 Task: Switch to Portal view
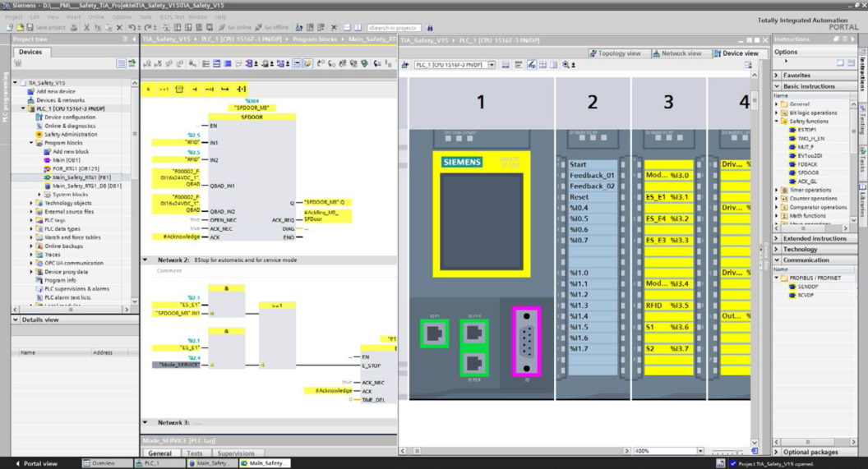click(36, 463)
